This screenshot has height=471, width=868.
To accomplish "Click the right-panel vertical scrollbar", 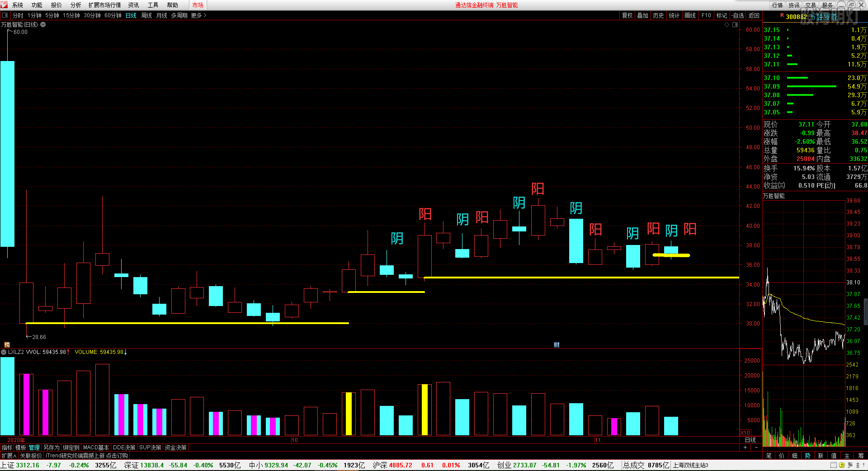I will pyautogui.click(x=866, y=312).
